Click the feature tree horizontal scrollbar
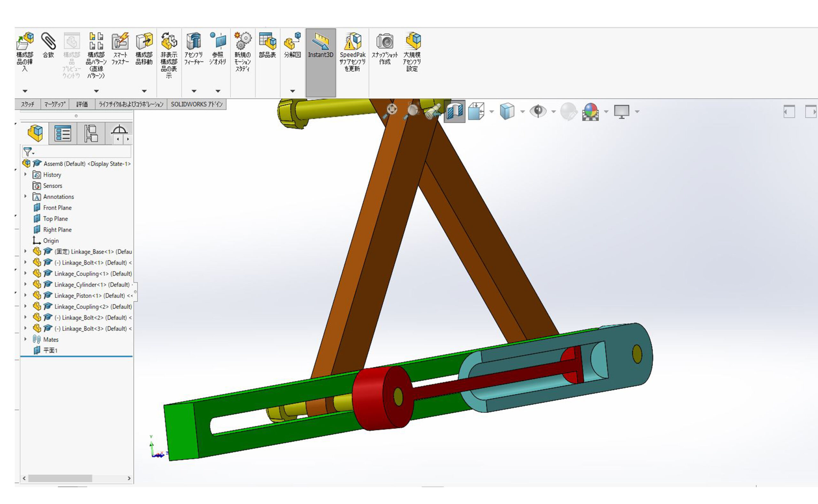The image size is (818, 504). tap(60, 478)
